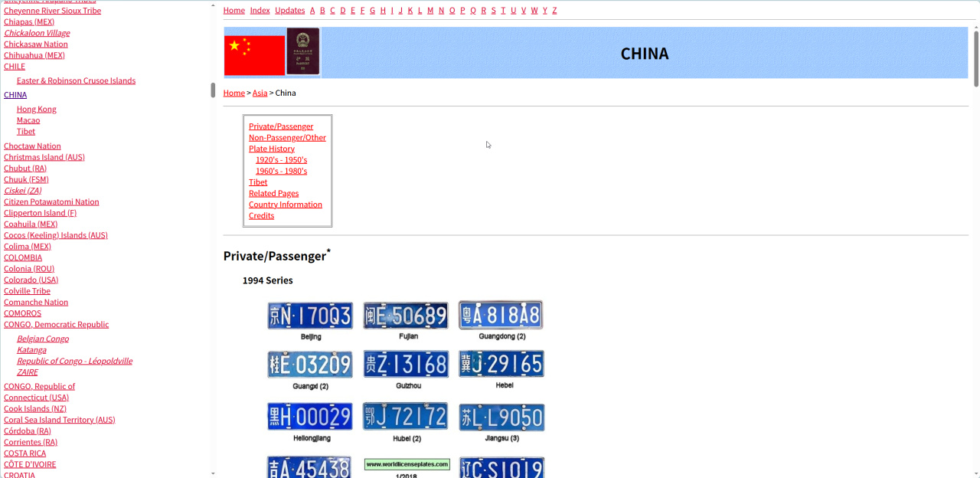Click the worldlicenseplates.com green banner
The image size is (980, 478).
click(407, 464)
